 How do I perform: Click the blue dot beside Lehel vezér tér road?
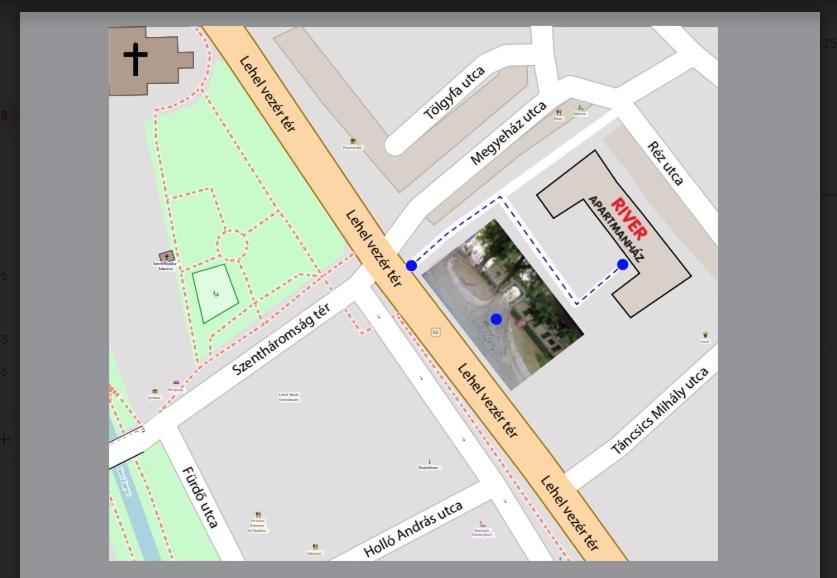(x=411, y=266)
